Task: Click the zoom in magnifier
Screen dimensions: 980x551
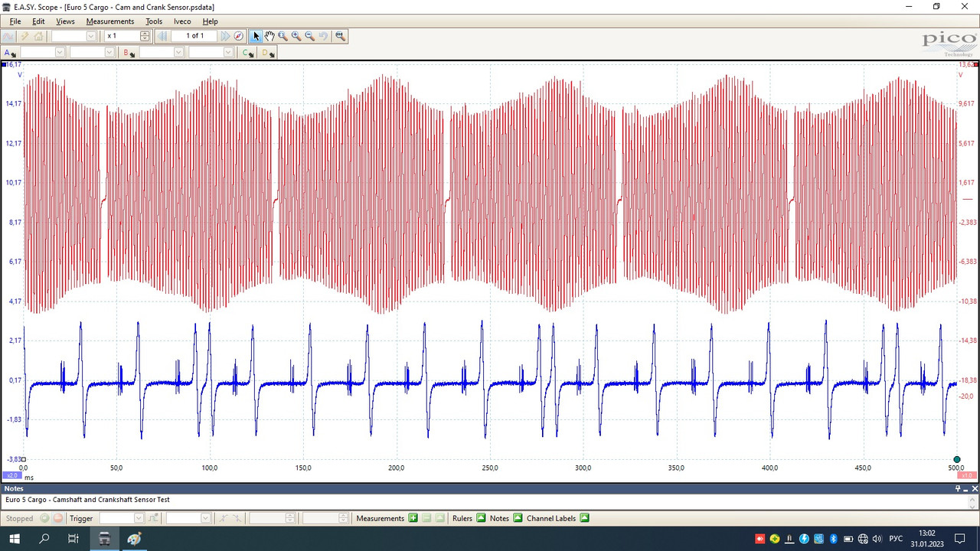Action: [296, 36]
